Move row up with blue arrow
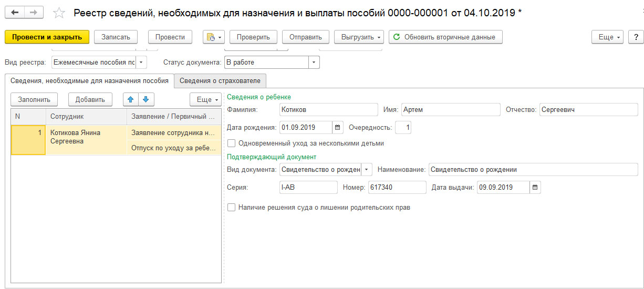The height and width of the screenshot is (289, 644). [131, 99]
